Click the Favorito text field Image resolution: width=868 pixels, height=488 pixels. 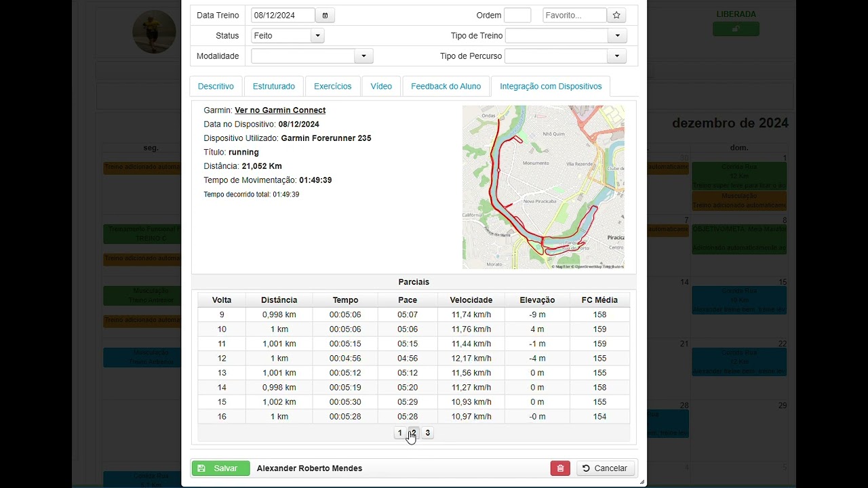pyautogui.click(x=575, y=15)
